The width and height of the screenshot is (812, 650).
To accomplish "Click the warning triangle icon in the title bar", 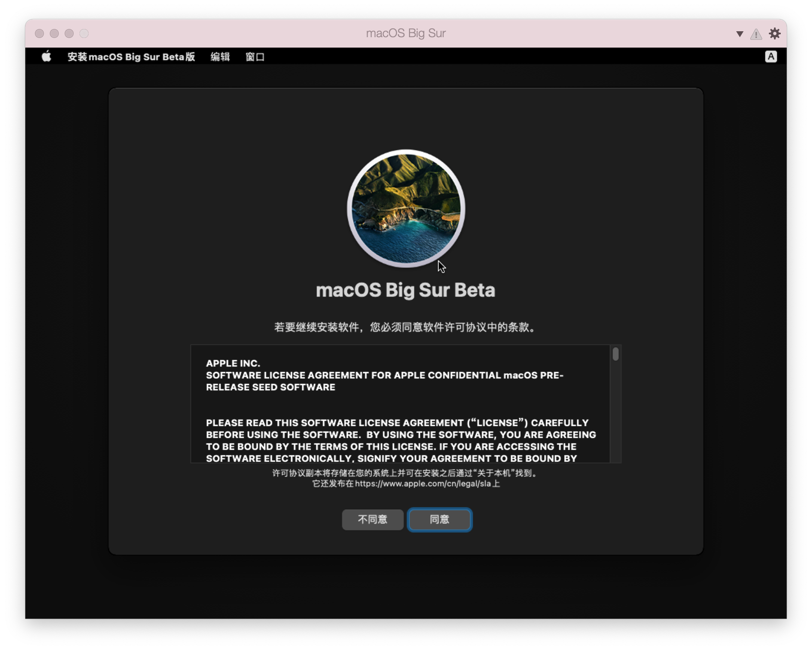I will tap(756, 33).
